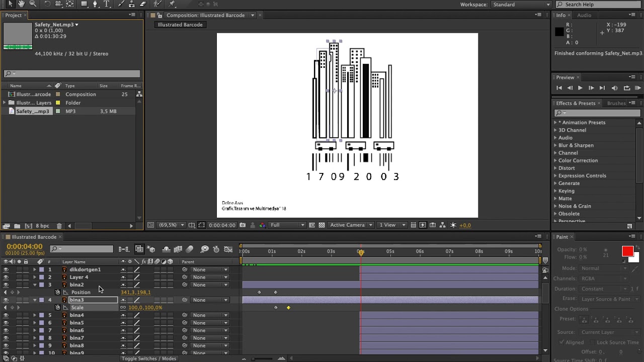Click the current time indicator marker

pos(361,252)
